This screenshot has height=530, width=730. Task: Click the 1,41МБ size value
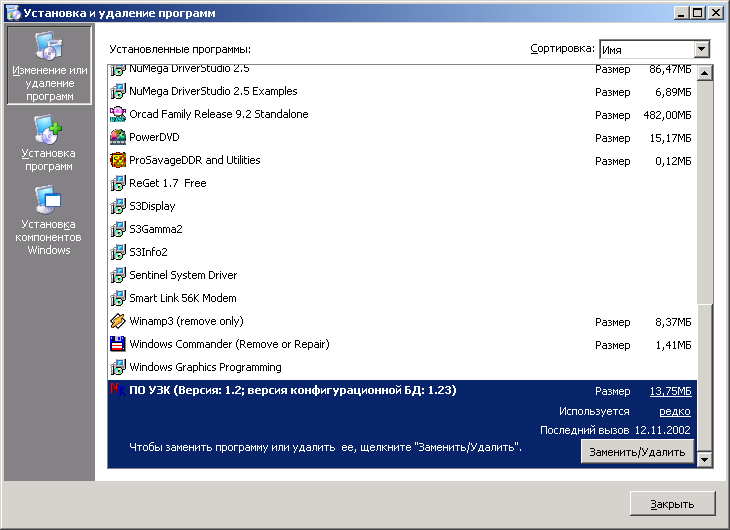coord(673,345)
